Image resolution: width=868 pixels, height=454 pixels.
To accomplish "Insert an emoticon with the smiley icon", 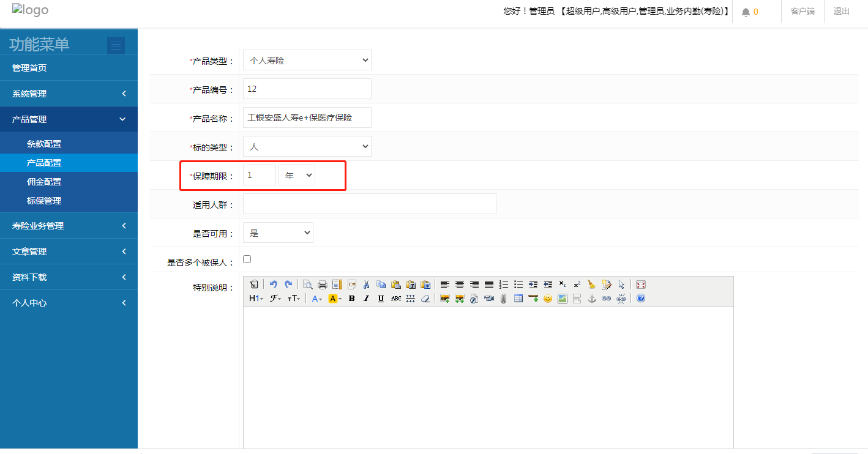I will (x=548, y=299).
